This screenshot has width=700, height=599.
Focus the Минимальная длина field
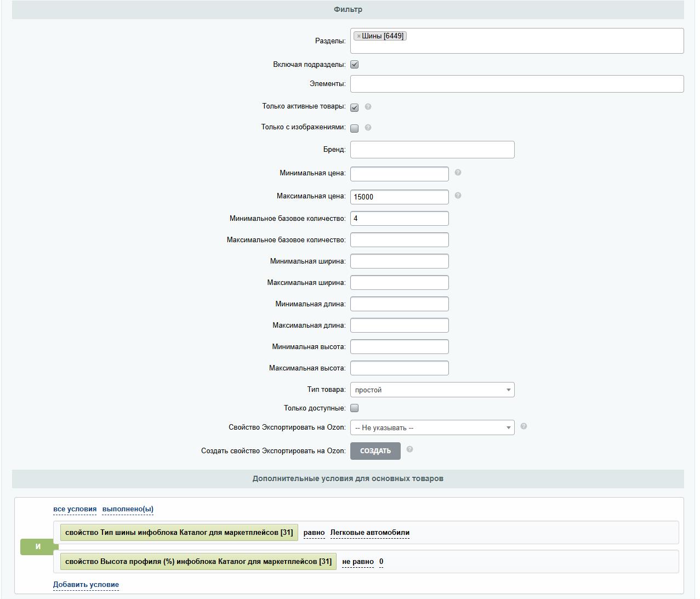[400, 304]
